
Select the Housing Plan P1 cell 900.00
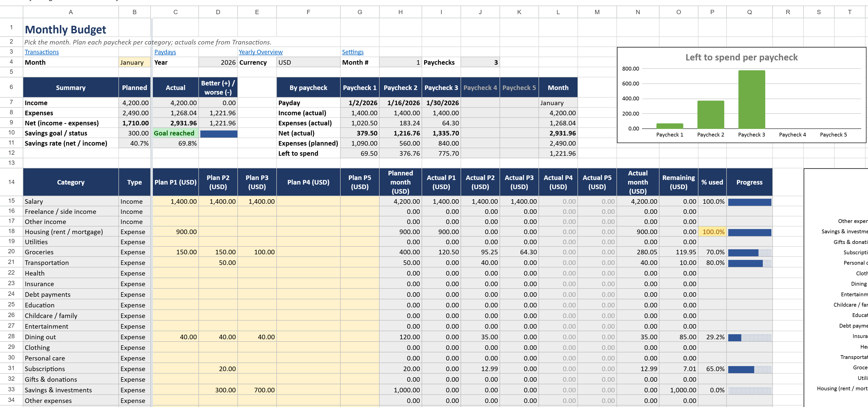pyautogui.click(x=176, y=232)
